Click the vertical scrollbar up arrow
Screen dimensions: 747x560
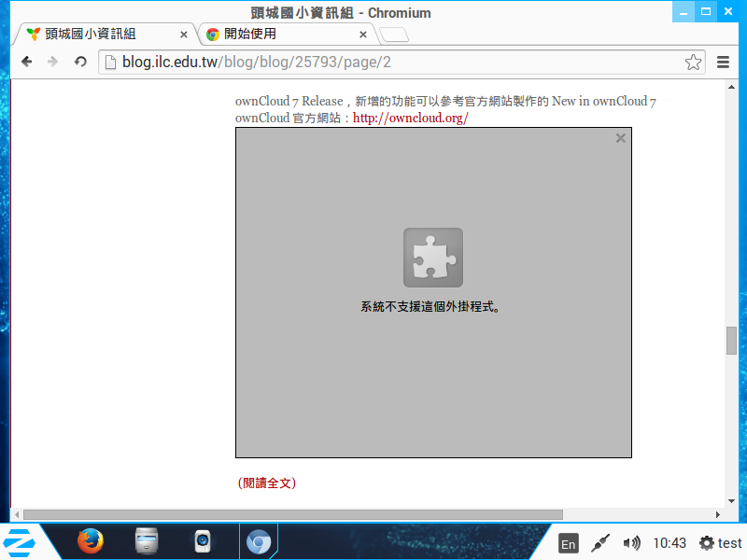point(731,87)
